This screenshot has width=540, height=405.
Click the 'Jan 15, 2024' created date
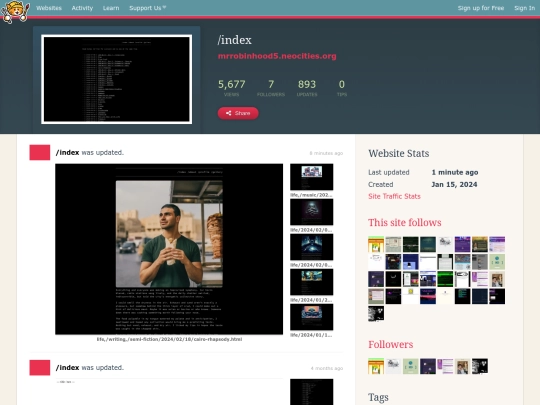pos(454,185)
